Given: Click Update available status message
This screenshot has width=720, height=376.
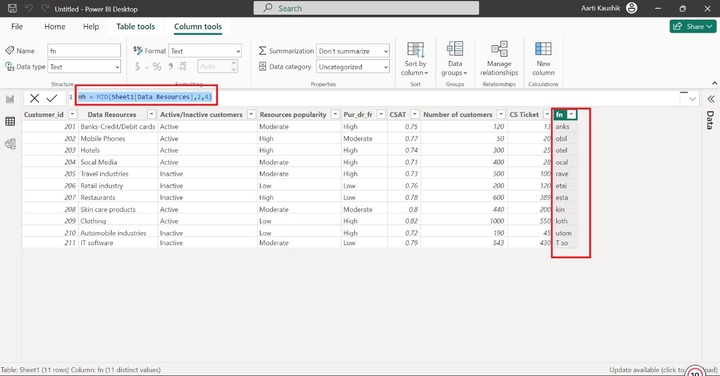Looking at the screenshot, I should pos(663,370).
